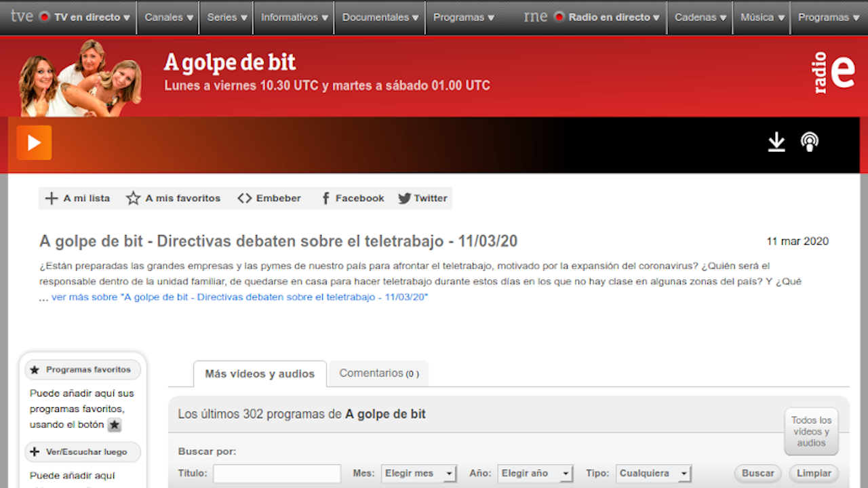Click the red live dot beside TV en directo
Viewport: 868px width, 488px height.
pyautogui.click(x=45, y=17)
